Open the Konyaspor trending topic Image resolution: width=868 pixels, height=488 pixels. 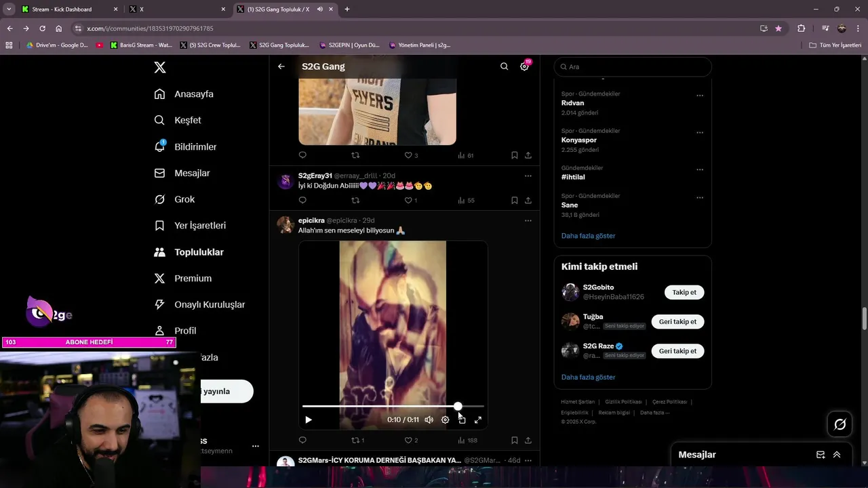pos(579,140)
